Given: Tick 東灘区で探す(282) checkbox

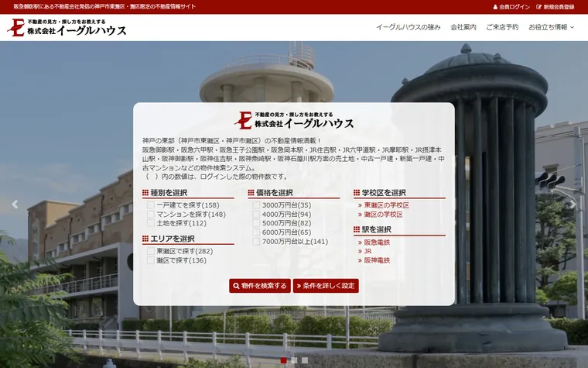Looking at the screenshot, I should click(151, 251).
